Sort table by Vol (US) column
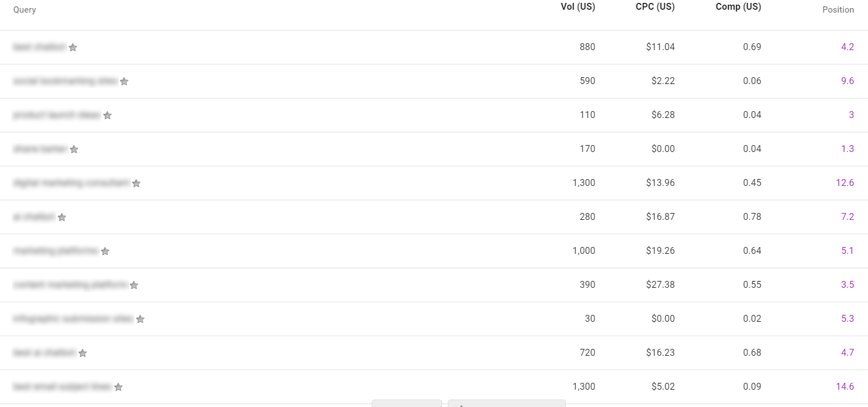 tap(578, 7)
